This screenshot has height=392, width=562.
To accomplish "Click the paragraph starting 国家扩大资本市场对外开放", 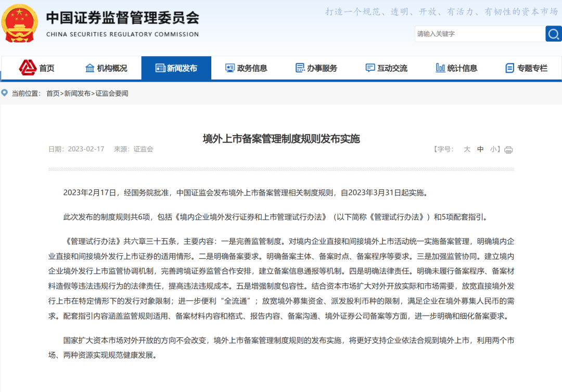I will coord(282,348).
